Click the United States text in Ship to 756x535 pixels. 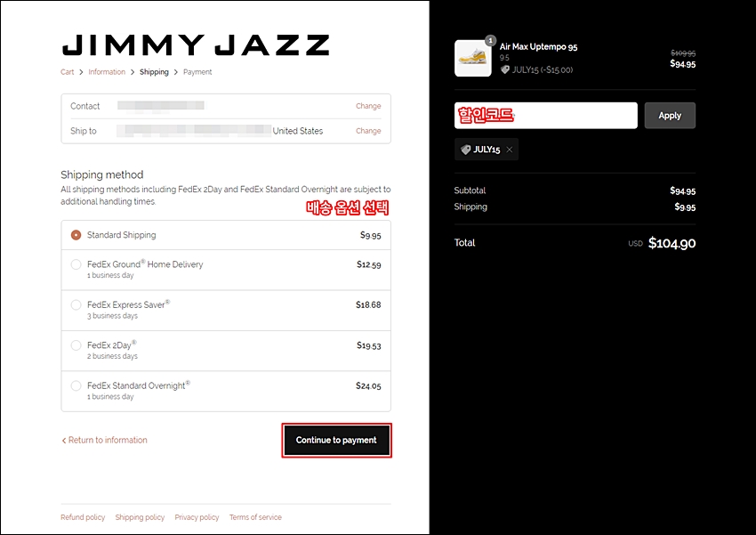pyautogui.click(x=298, y=131)
